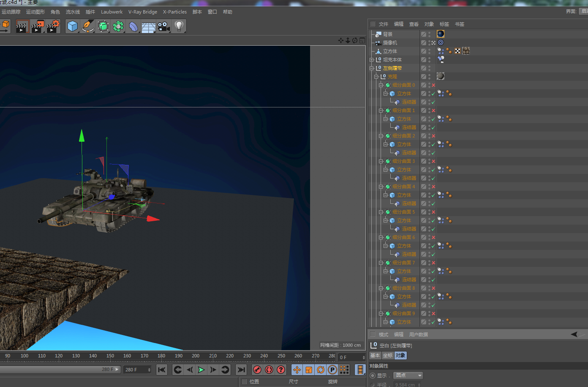Switch to the 坐标 attribute tab

(x=387, y=355)
